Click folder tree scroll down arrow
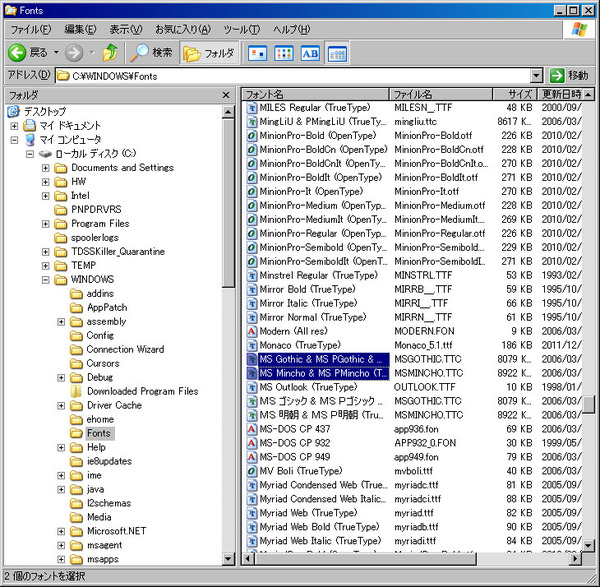The height and width of the screenshot is (587, 600). coord(228,559)
